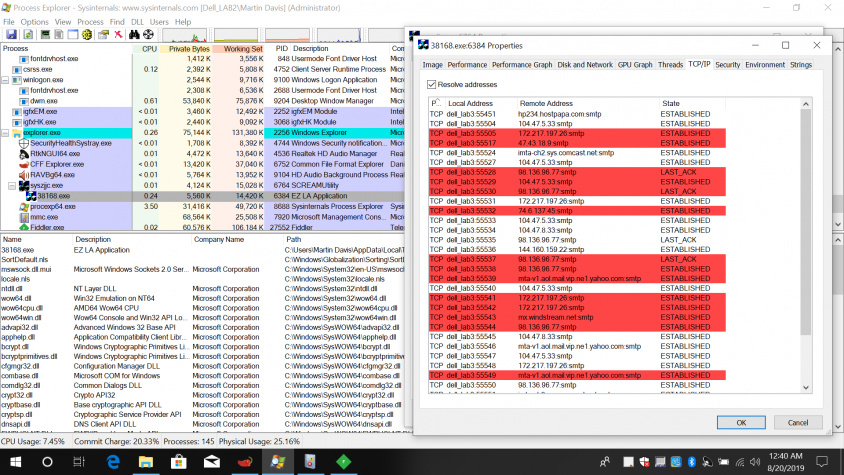Switch to the Performance tab

[467, 65]
